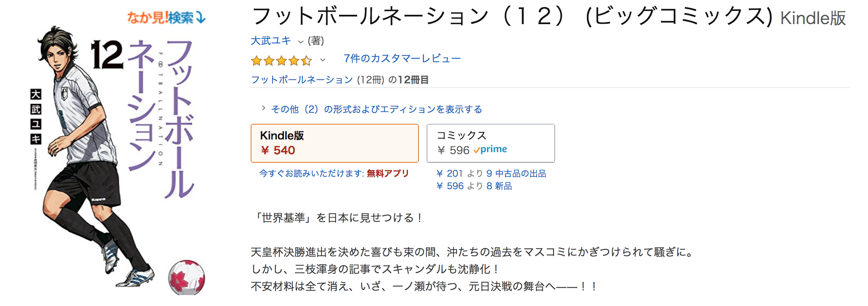
Task: Click the 「世界基準」を日本に見せつける! description line
Action: [338, 218]
